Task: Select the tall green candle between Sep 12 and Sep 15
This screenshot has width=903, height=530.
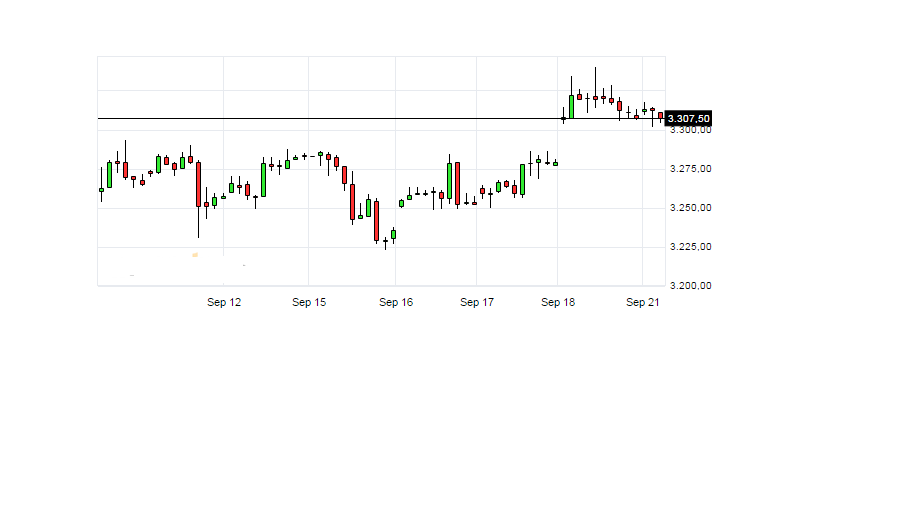Action: pos(264,180)
